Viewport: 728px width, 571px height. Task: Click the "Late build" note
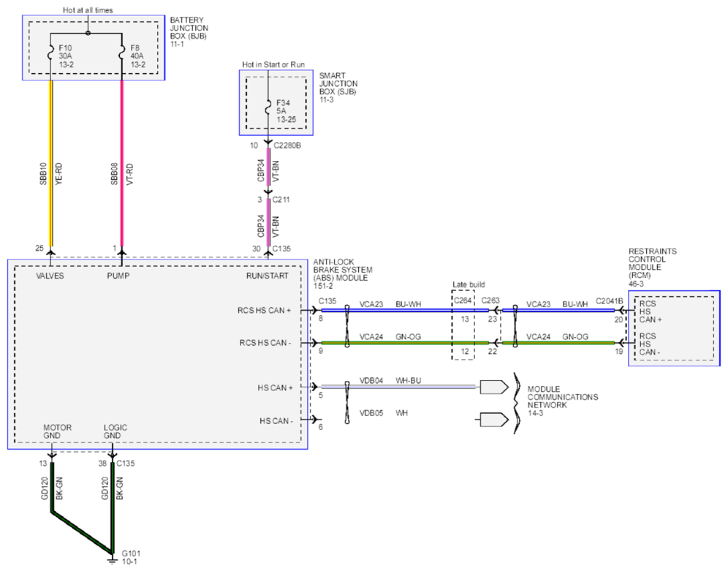(x=469, y=284)
